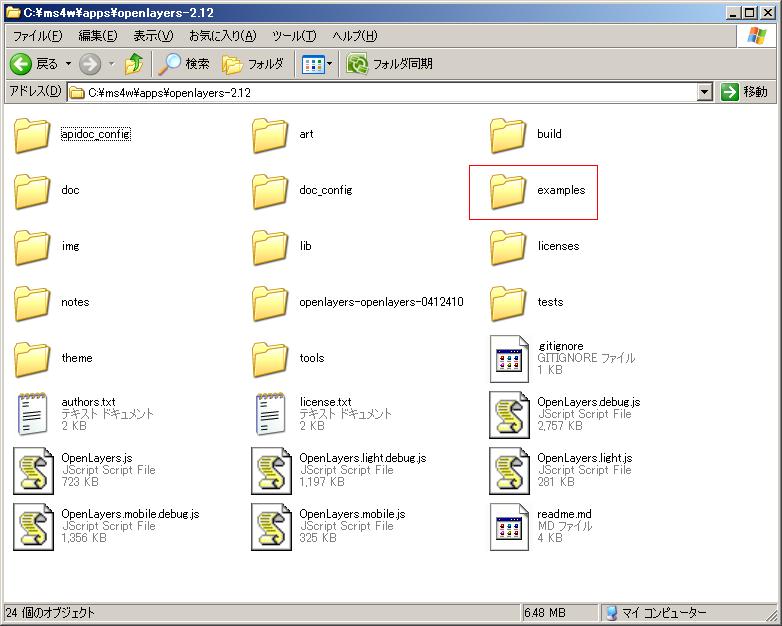Expand the address bar dropdown arrow
Viewport: 782px width, 626px height.
[705, 92]
